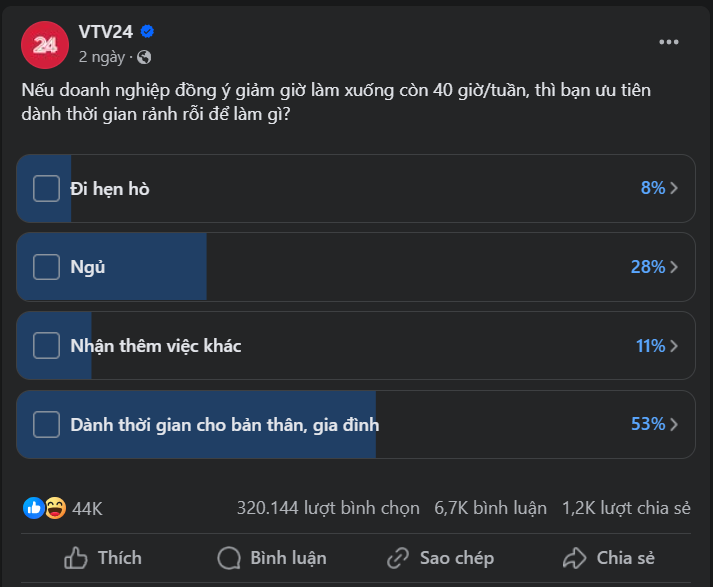Open the VTV24 page avatar
The height and width of the screenshot is (587, 713).
44,43
